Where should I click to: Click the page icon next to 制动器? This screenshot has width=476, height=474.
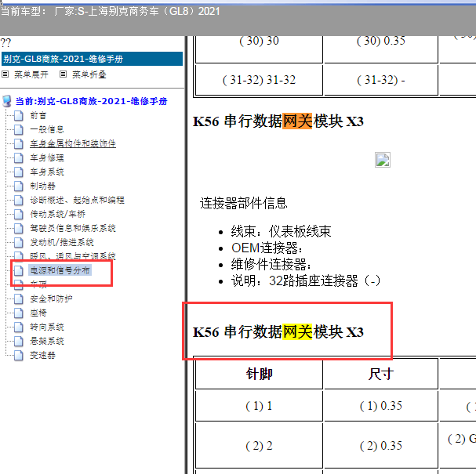19,186
